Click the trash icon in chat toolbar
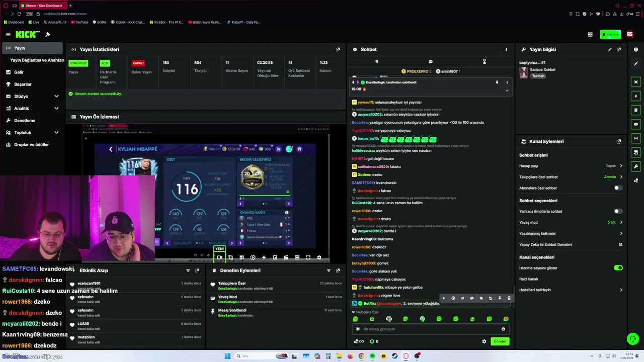This screenshot has width=644, height=362. click(x=377, y=62)
